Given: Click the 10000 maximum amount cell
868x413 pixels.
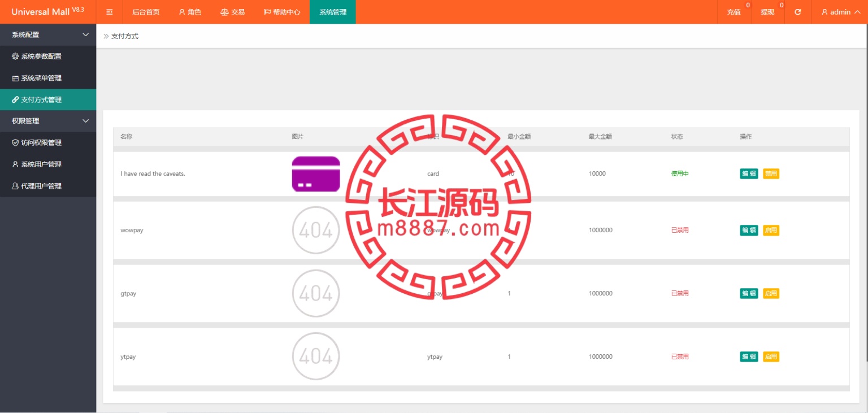Looking at the screenshot, I should (x=597, y=173).
